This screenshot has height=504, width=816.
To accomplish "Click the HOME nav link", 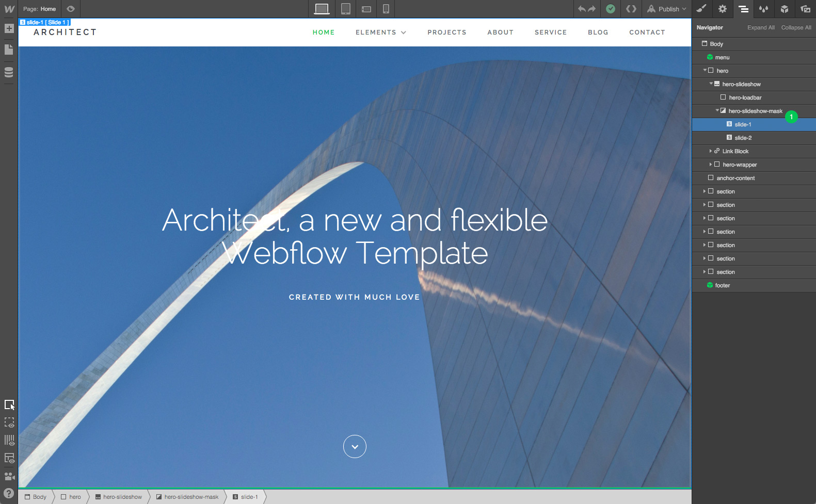I will (324, 32).
